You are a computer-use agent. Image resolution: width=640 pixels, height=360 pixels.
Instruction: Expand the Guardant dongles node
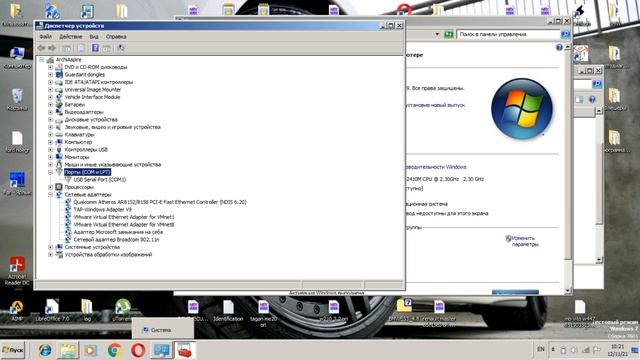[x=51, y=75]
